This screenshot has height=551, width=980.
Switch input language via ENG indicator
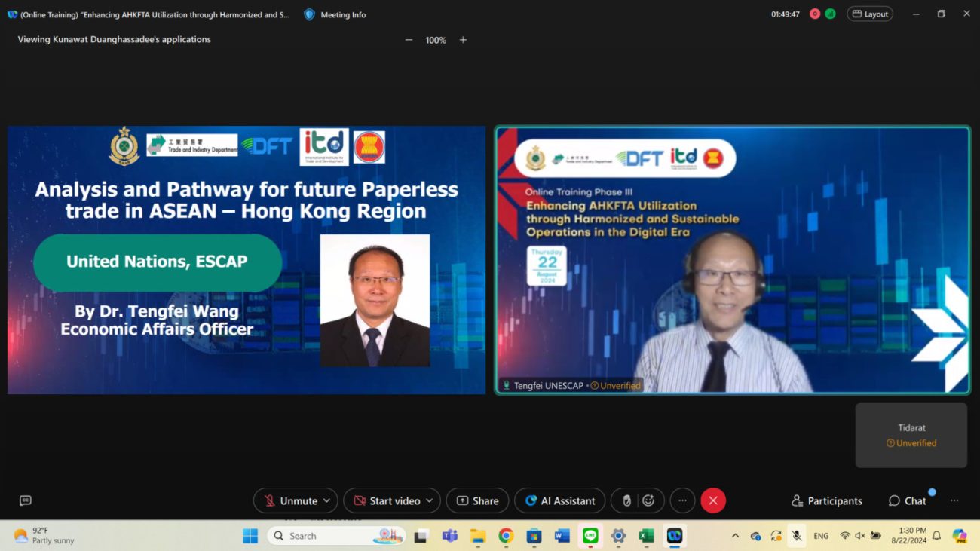click(x=821, y=536)
